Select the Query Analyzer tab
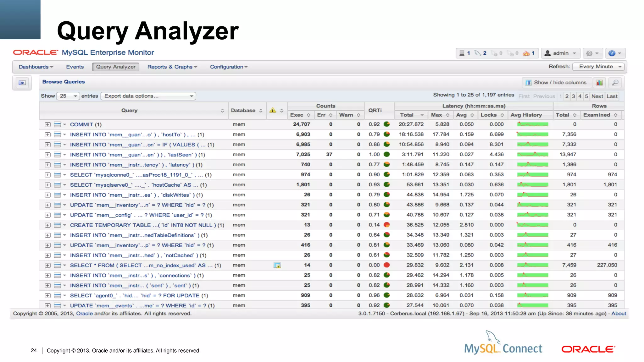This screenshot has height=362, width=644. [116, 67]
